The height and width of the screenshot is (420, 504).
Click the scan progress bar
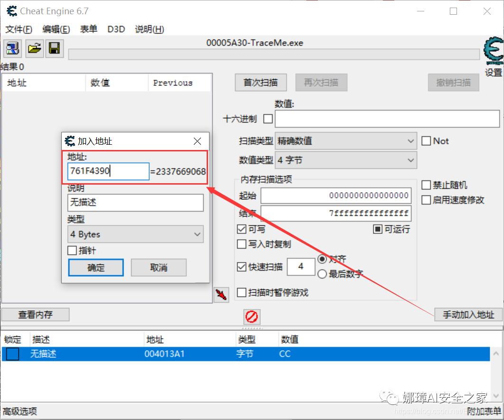point(274,55)
